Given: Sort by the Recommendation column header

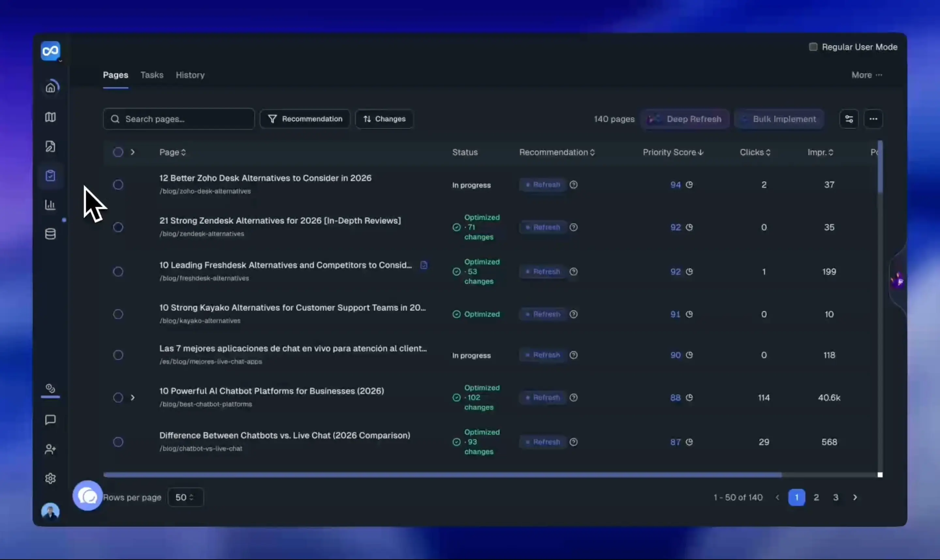Looking at the screenshot, I should pyautogui.click(x=557, y=152).
